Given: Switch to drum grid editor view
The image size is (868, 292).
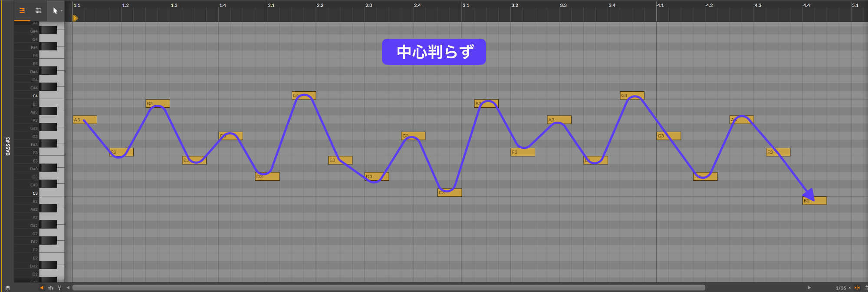Looking at the screenshot, I should coord(38,11).
